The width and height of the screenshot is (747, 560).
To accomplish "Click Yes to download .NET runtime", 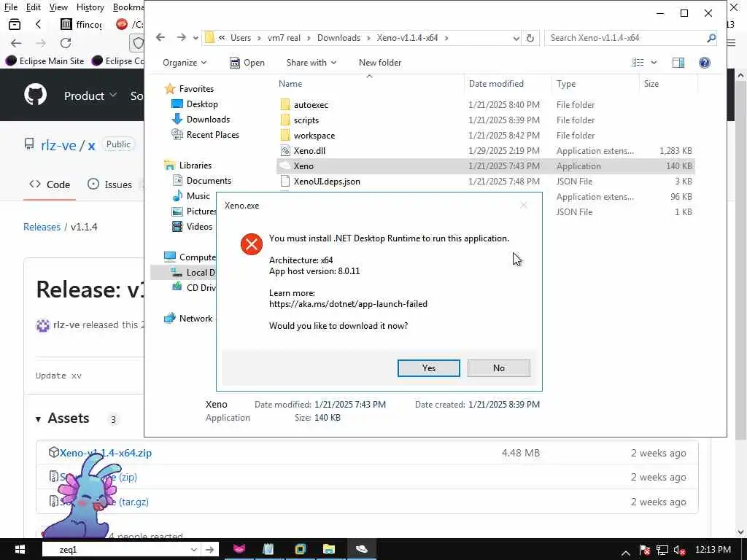I will tap(429, 368).
